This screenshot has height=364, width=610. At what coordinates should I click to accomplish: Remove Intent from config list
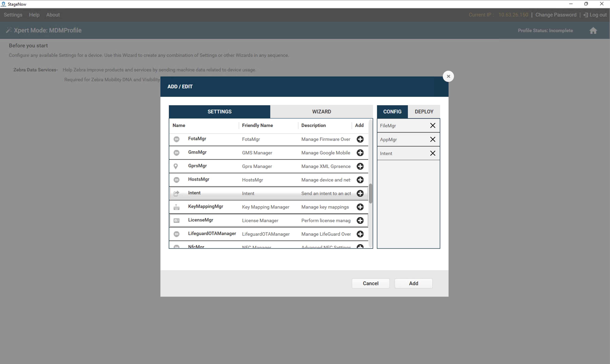click(x=433, y=153)
